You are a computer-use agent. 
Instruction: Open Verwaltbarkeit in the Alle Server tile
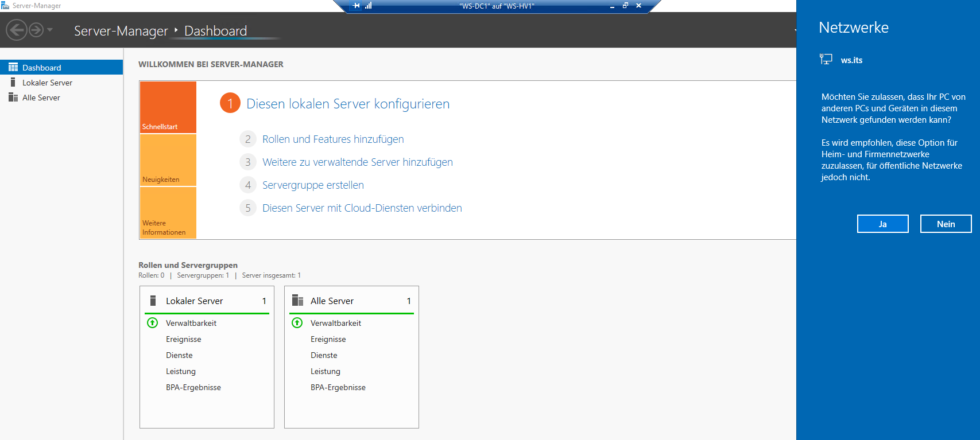pos(336,323)
